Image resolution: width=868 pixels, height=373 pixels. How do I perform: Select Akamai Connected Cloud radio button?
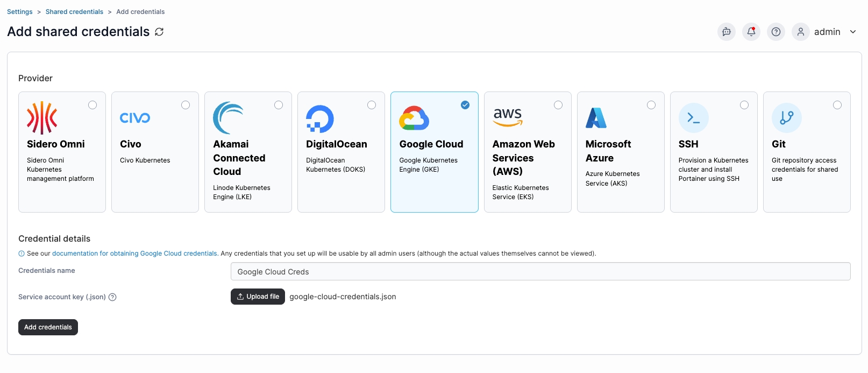pyautogui.click(x=279, y=105)
